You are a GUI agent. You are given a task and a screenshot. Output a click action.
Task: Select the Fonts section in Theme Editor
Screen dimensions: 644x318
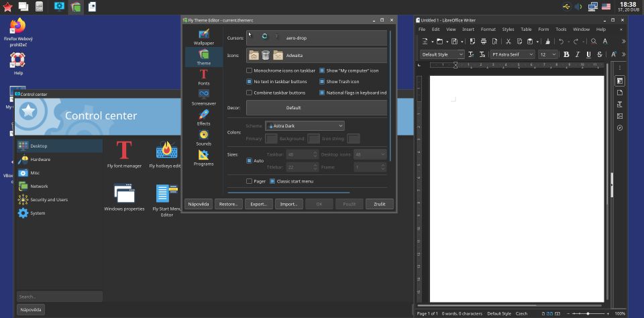tap(204, 77)
